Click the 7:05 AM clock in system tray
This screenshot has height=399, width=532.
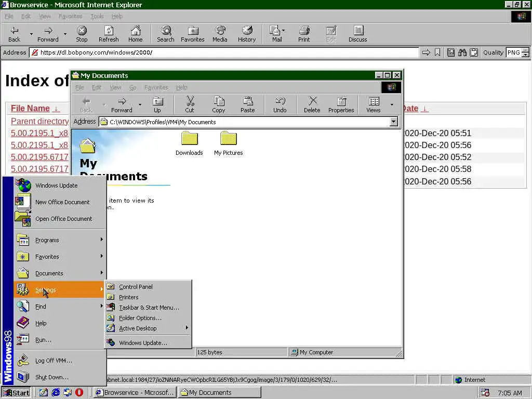coord(510,393)
